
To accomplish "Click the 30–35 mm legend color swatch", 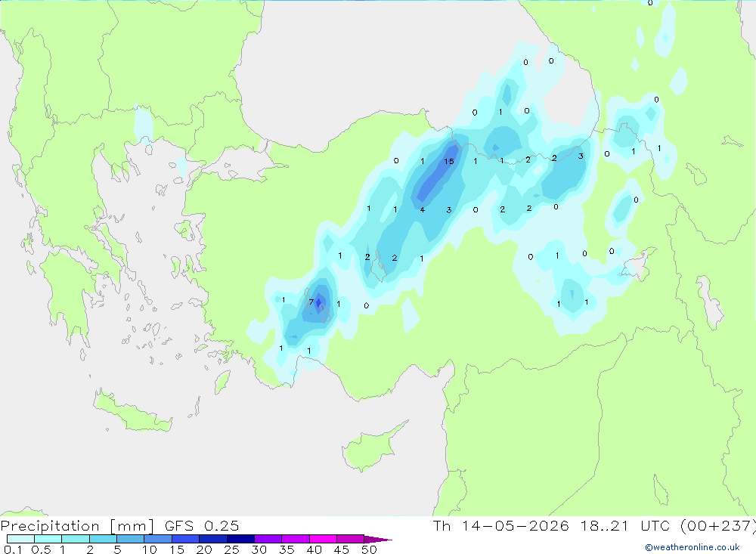I will pyautogui.click(x=268, y=539).
